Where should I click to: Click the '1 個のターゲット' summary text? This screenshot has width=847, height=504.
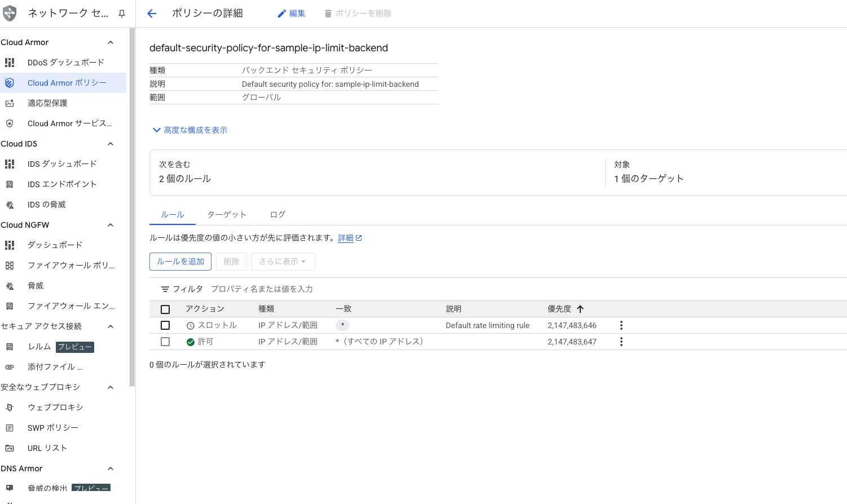(649, 179)
